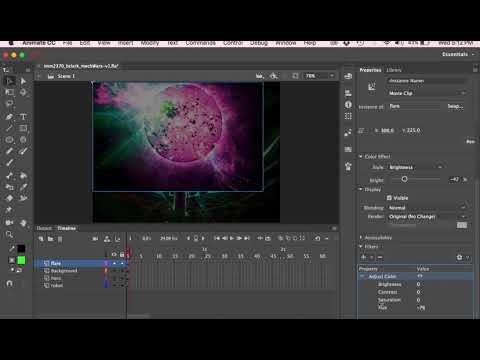Open the Filters options gear icon
Image resolution: width=480 pixels, height=360 pixels.
tap(460, 257)
